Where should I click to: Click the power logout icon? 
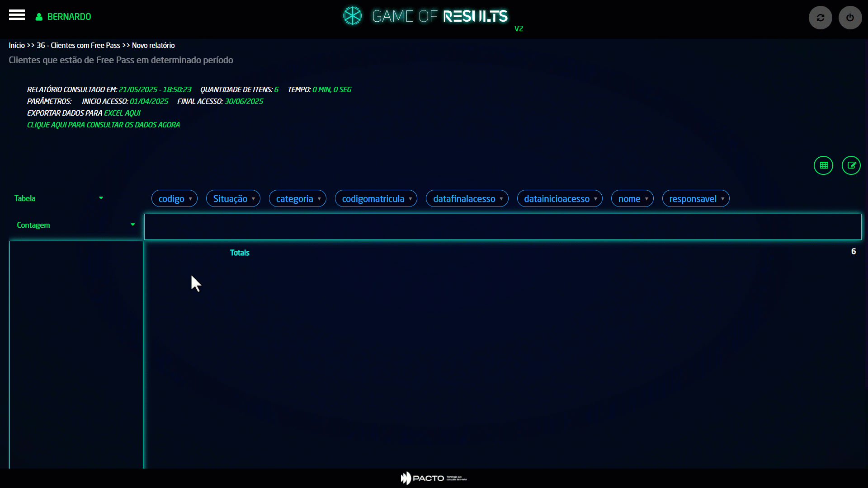click(x=850, y=18)
